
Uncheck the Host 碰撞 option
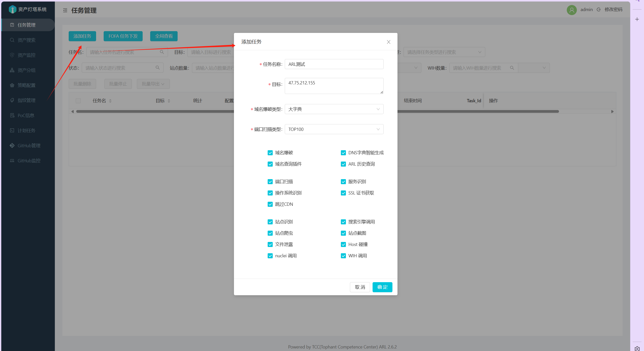click(343, 244)
